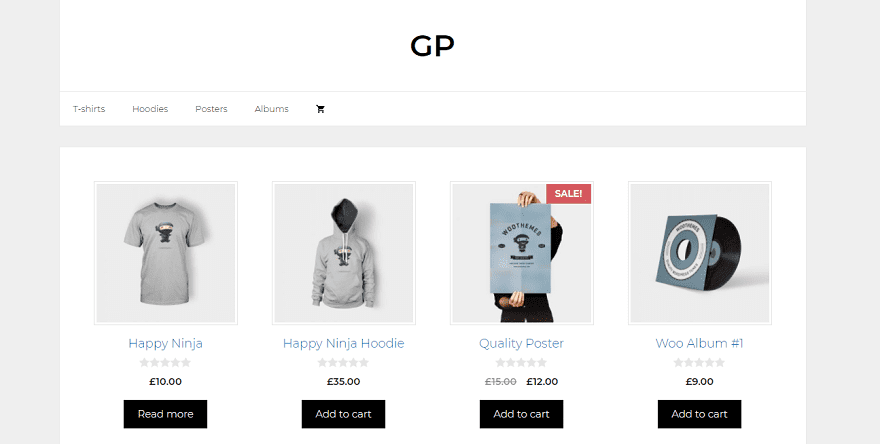Click the GP site title

[x=432, y=46]
